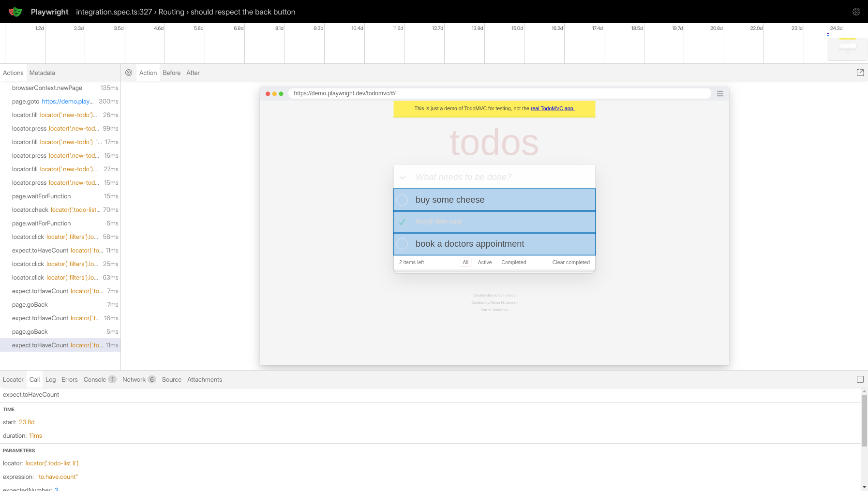Select the pick-locator crosshair icon
The image size is (868, 491).
point(129,73)
